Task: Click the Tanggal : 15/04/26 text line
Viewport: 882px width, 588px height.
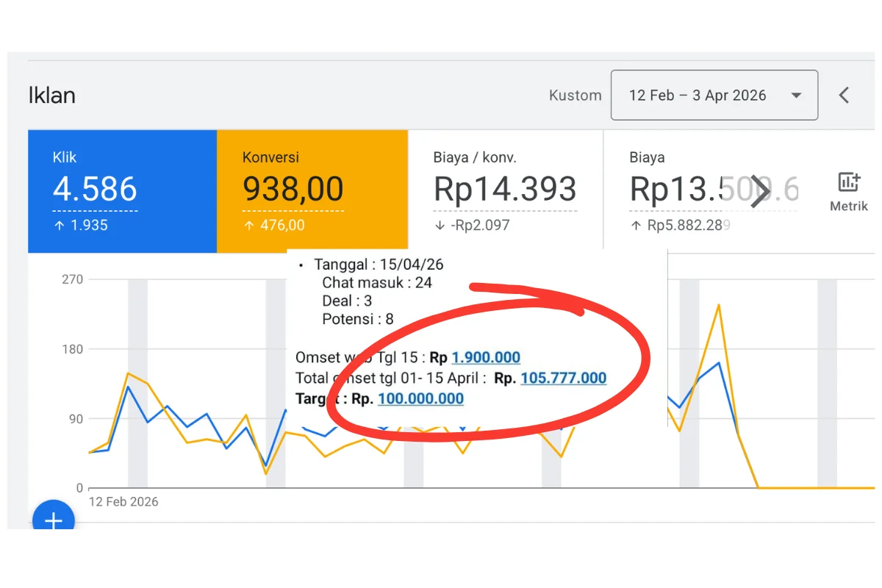Action: (379, 265)
